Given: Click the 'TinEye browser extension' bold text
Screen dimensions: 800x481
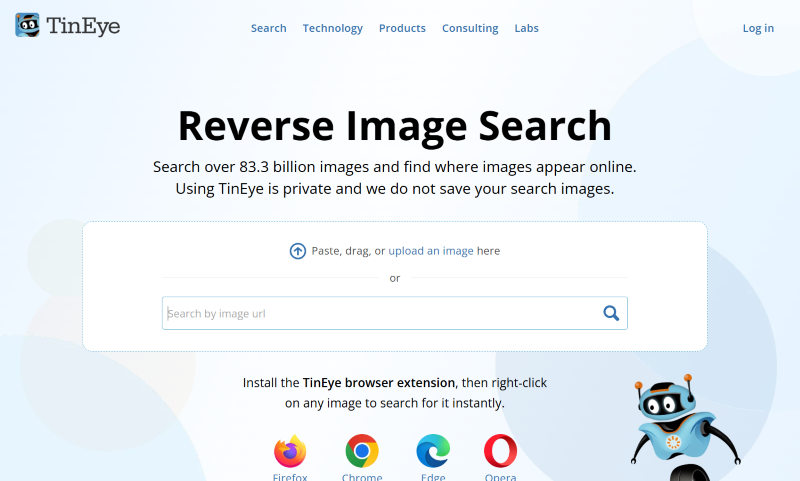Looking at the screenshot, I should [x=379, y=383].
